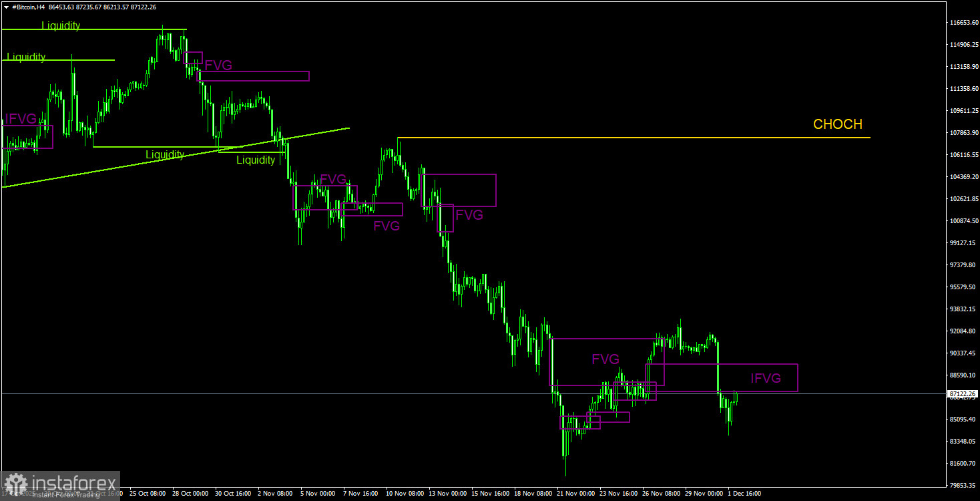Click price level 79853.35 on axis

(x=963, y=486)
